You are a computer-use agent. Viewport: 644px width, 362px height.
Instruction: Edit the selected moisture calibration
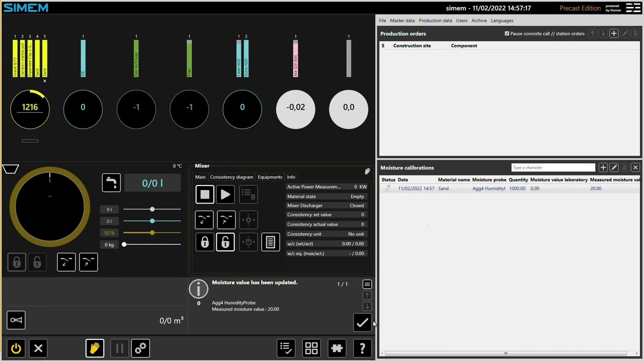point(614,167)
